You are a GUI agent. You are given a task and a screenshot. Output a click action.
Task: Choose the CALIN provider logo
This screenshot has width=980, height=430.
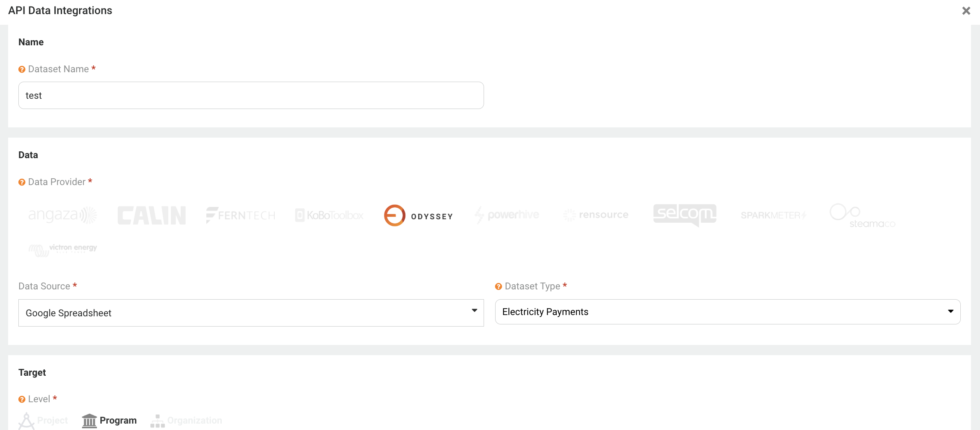point(152,215)
